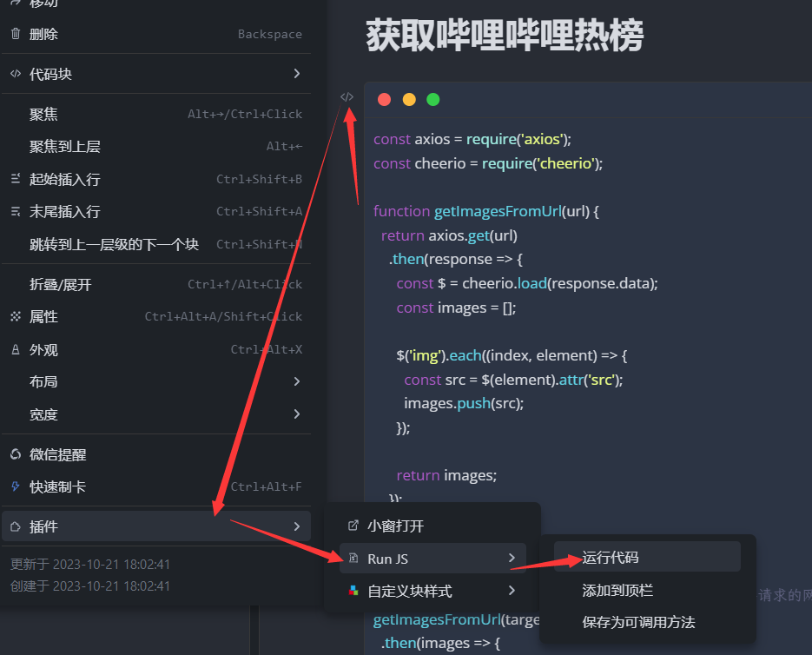Click the open-in-window icon beside 小窗打开
812x655 pixels.
pos(353,526)
